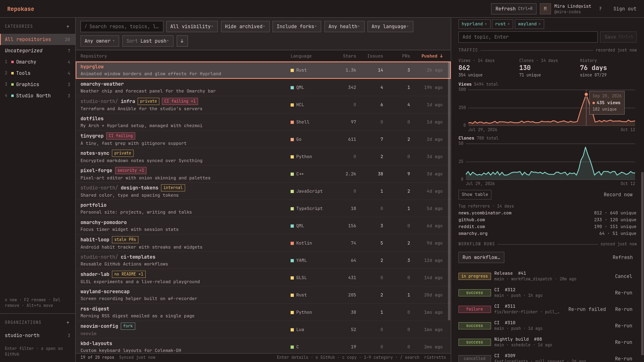644x362 pixels.
Task: Remove the hyprland topic tag
Action: click(x=486, y=24)
